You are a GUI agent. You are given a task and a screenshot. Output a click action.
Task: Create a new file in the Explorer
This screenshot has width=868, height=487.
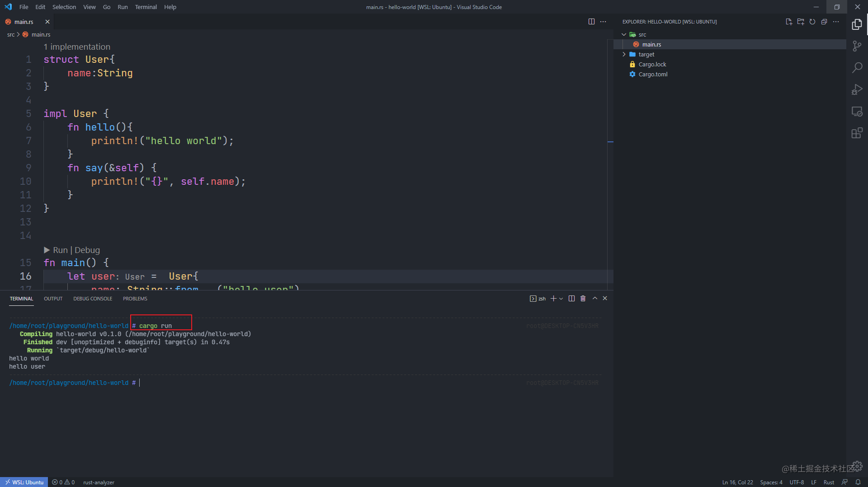click(789, 21)
